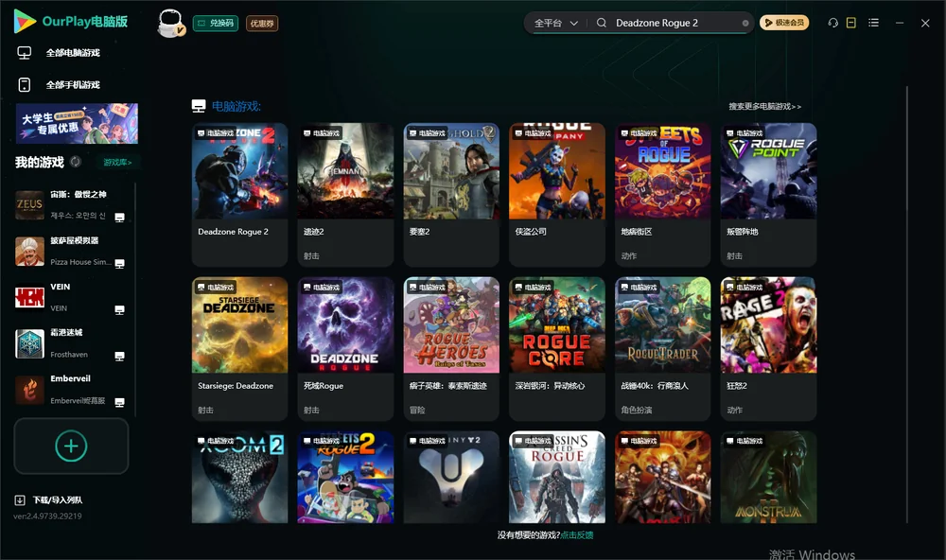Open 全部手机游戏 in the sidebar
This screenshot has width=946, height=560.
click(x=59, y=85)
